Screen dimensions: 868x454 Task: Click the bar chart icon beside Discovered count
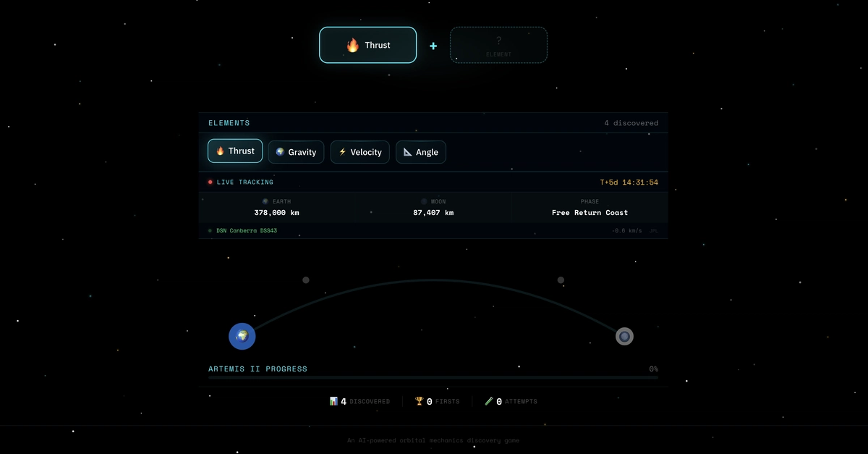point(334,400)
